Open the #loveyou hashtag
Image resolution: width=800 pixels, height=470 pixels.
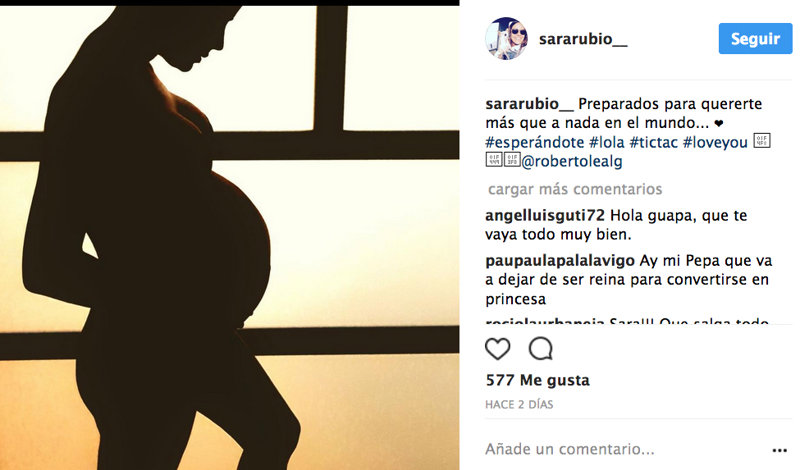point(715,142)
